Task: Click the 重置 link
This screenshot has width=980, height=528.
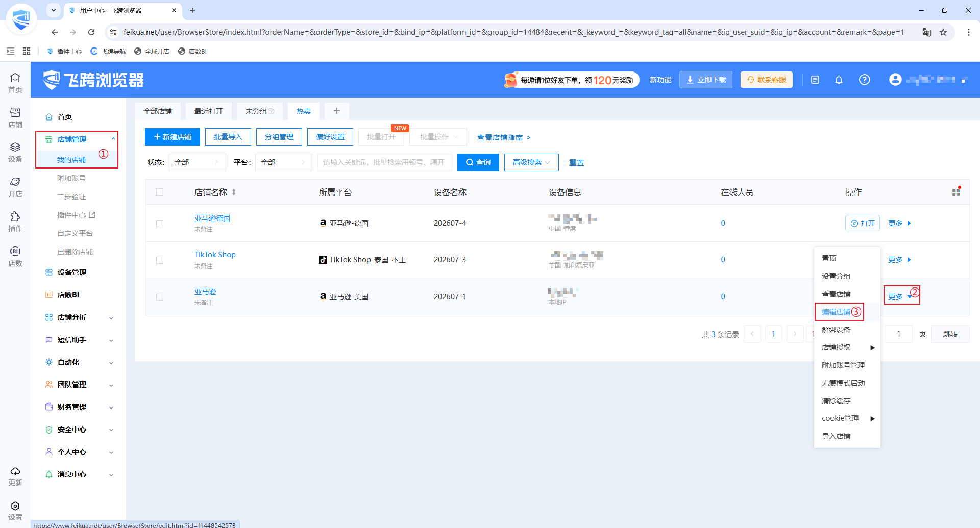Action: point(576,162)
